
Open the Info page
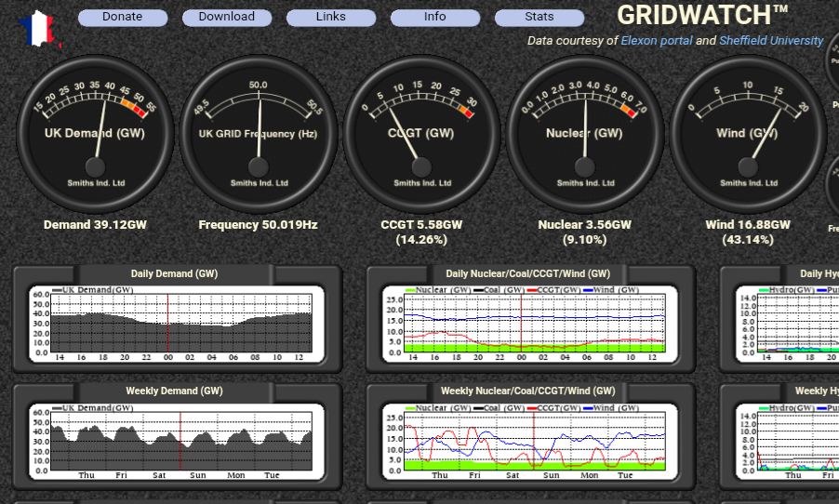(435, 17)
